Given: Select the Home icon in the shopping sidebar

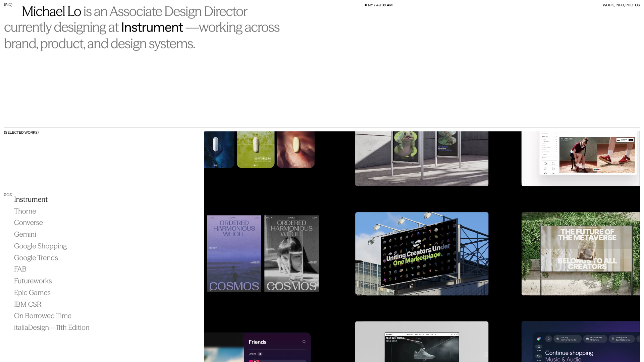Looking at the screenshot, I should point(539,347).
